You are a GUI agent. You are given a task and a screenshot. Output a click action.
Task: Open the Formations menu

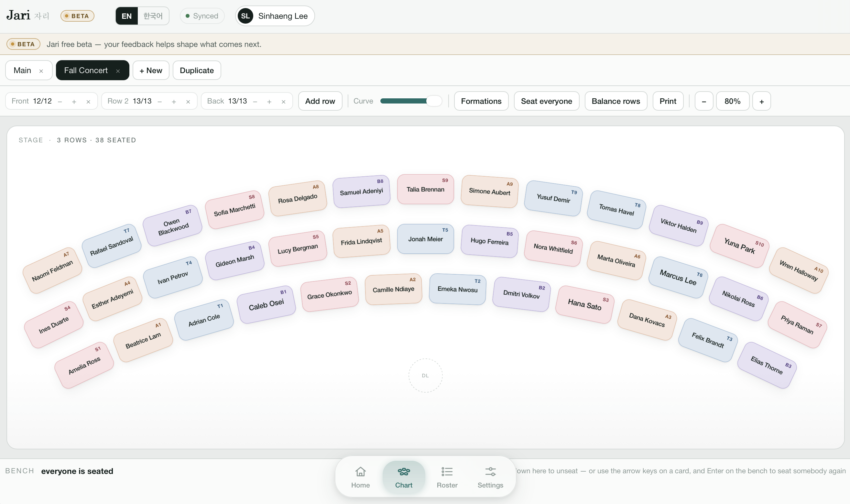tap(481, 101)
